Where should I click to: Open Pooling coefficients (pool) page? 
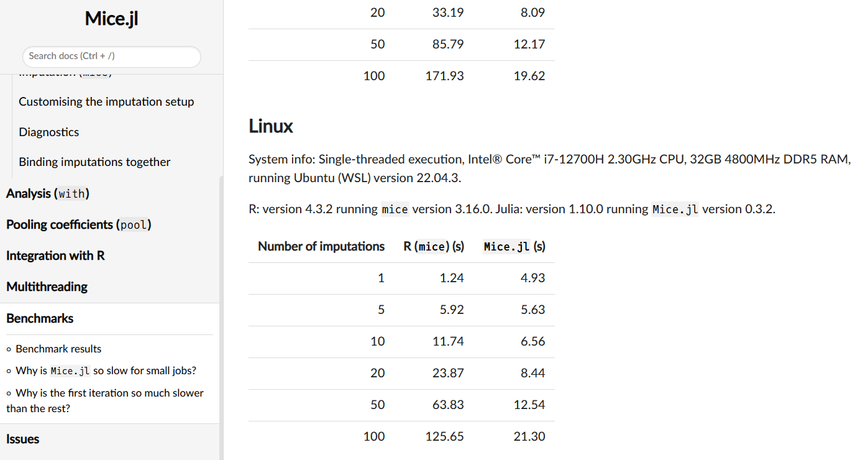pos(79,224)
